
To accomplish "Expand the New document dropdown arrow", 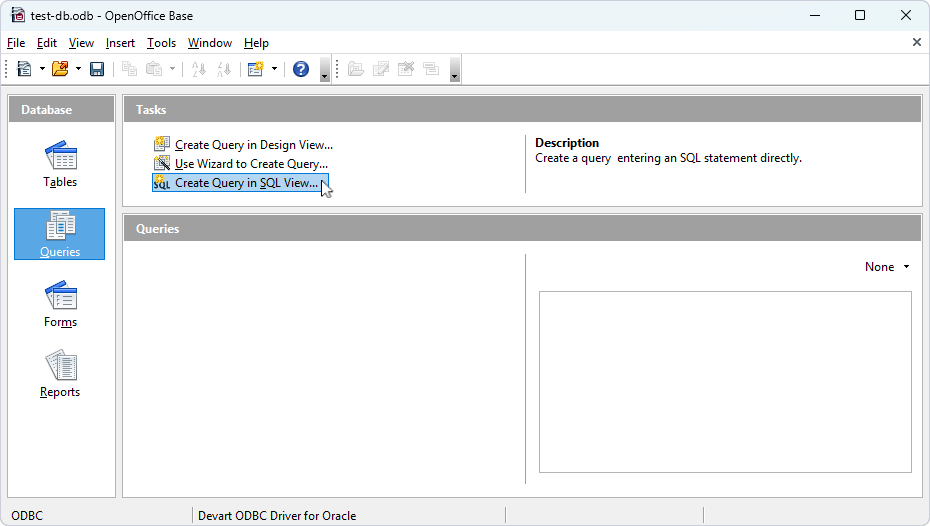I will [x=42, y=69].
